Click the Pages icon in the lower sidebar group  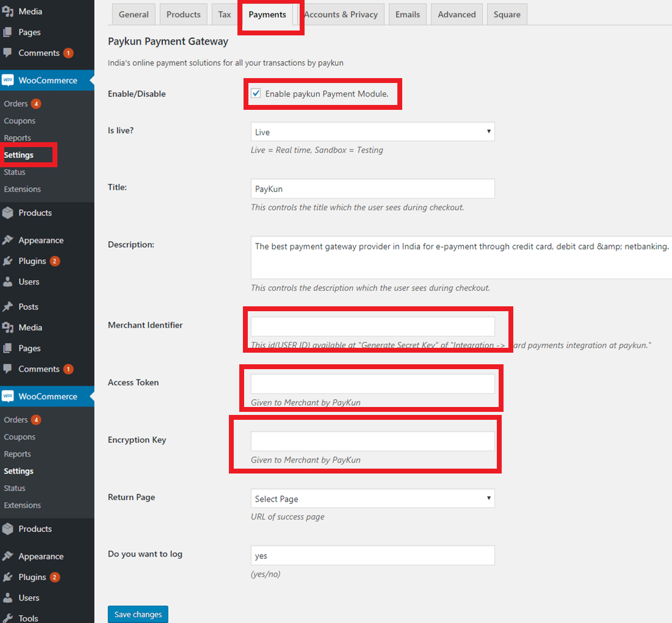click(8, 348)
